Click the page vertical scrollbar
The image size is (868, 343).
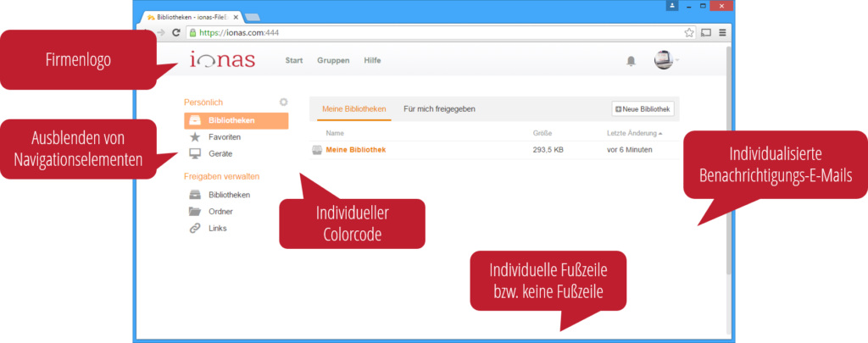point(728,160)
